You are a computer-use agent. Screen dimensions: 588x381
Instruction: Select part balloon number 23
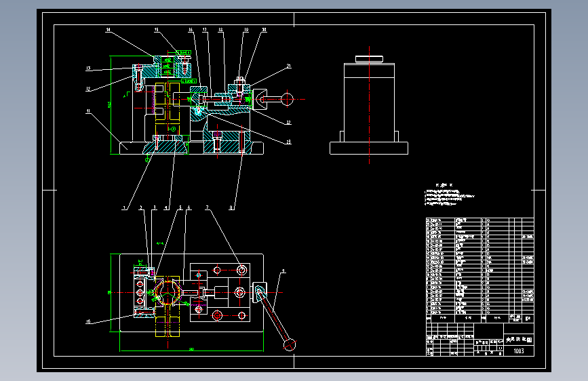288,142
